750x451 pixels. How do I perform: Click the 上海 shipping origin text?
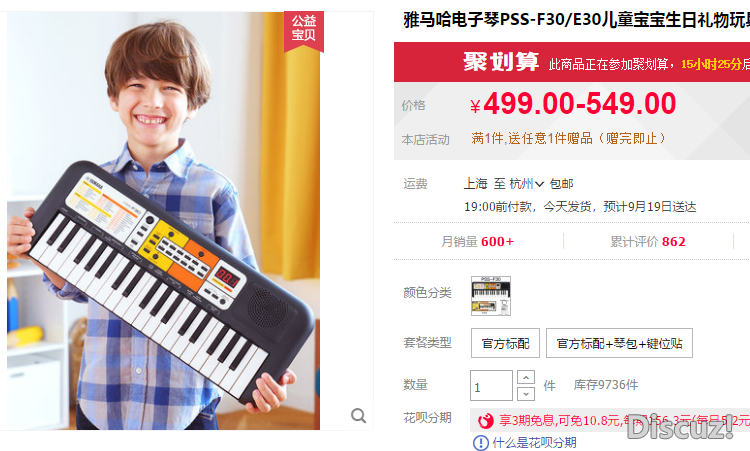click(x=475, y=184)
